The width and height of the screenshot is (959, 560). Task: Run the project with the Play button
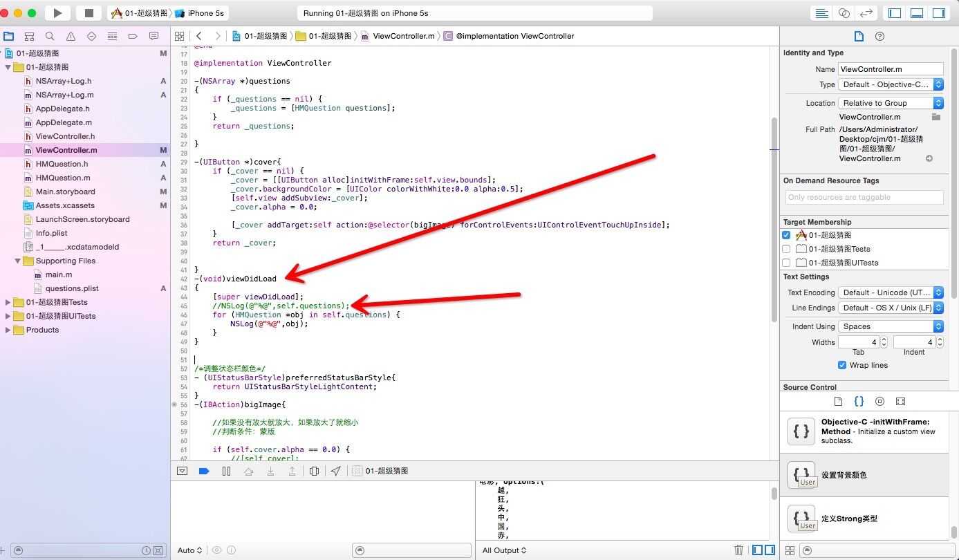coord(58,13)
